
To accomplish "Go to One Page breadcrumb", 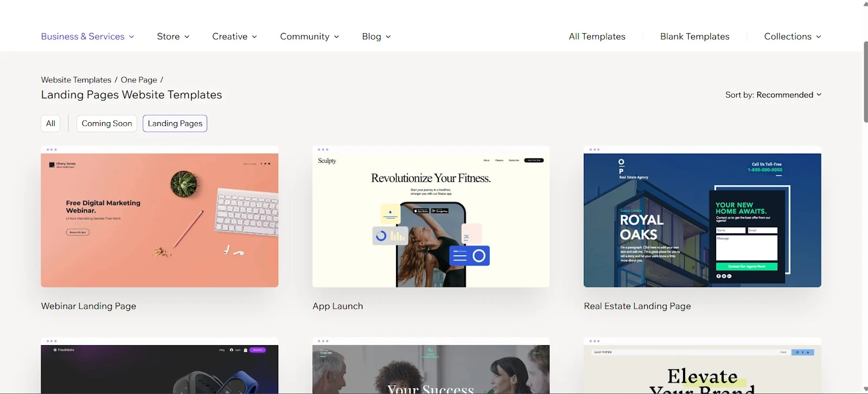I will click(139, 80).
